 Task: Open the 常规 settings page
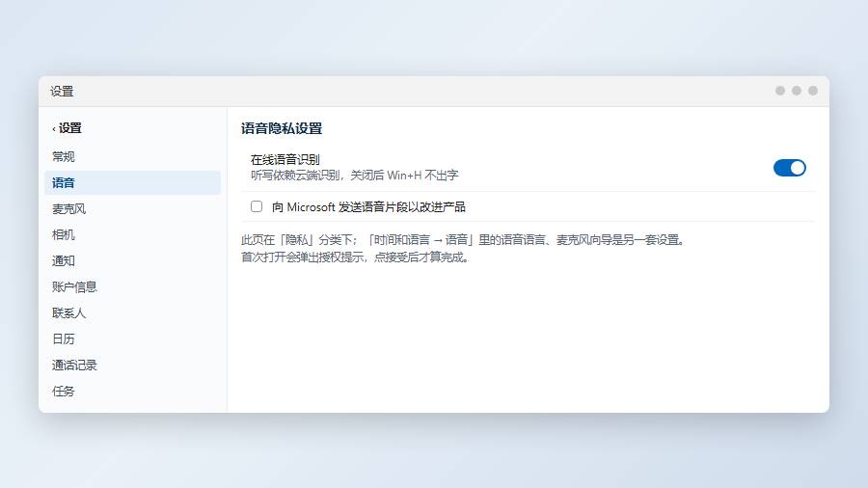(132, 156)
